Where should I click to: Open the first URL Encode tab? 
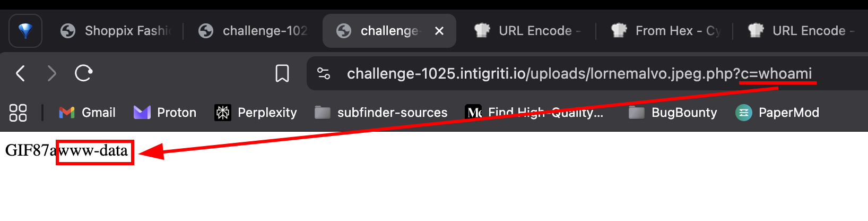tap(527, 31)
